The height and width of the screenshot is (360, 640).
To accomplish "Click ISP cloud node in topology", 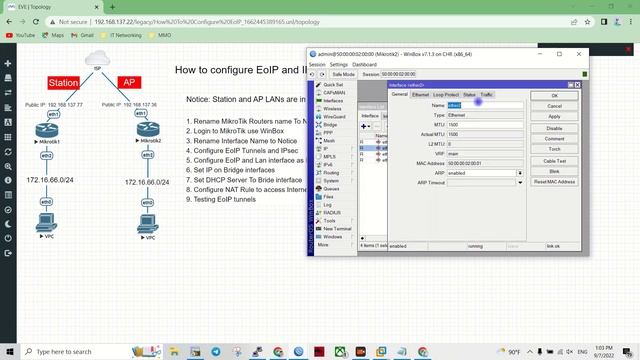I will pyautogui.click(x=98, y=58).
